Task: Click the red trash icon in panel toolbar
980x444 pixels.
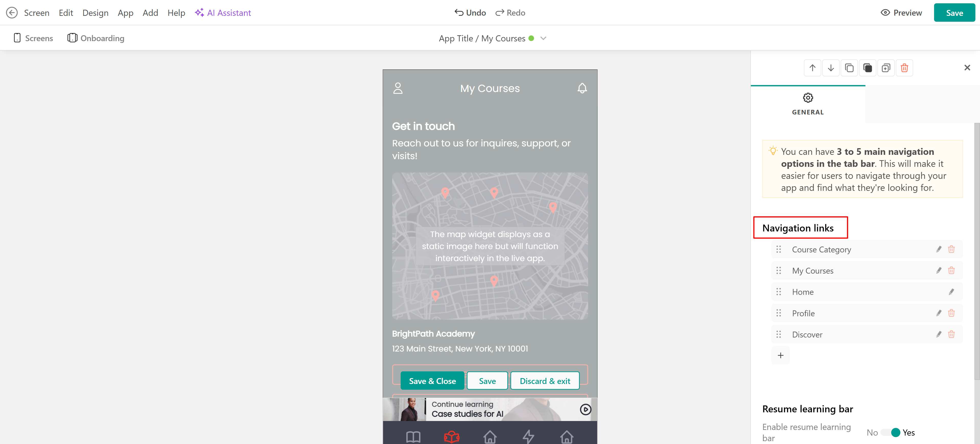Action: click(x=904, y=68)
